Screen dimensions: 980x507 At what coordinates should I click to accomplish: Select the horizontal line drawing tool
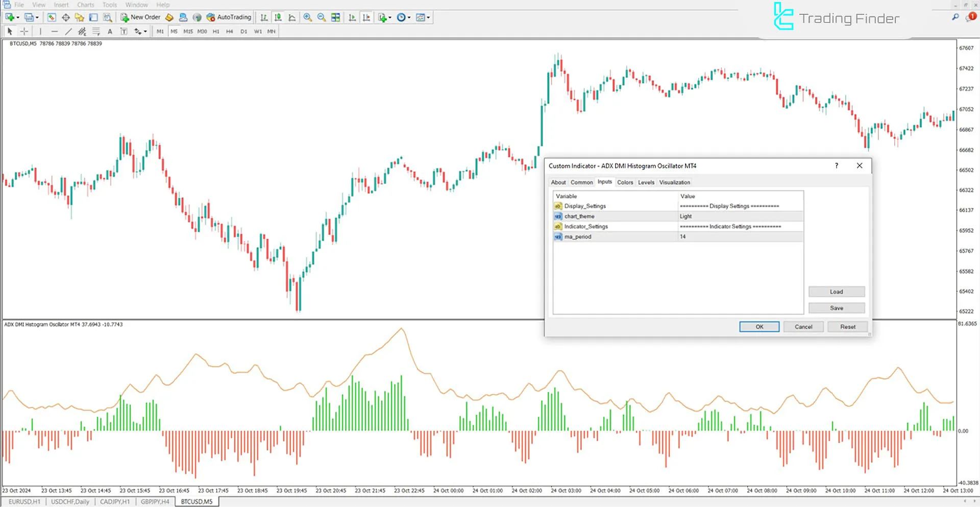pos(55,31)
